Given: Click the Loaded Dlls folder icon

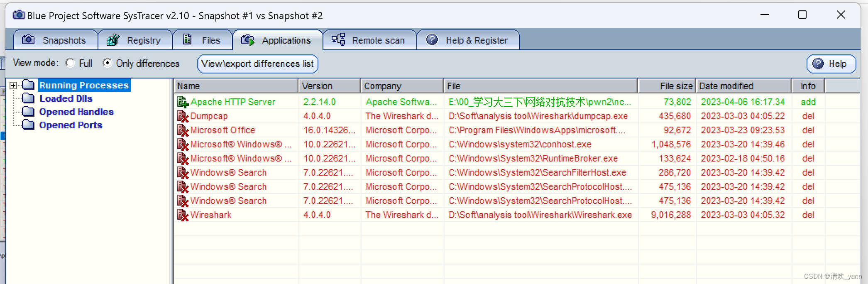Looking at the screenshot, I should pos(28,98).
